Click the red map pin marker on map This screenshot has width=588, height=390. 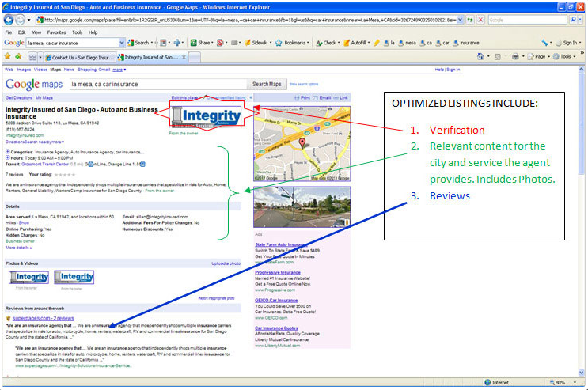pos(302,143)
